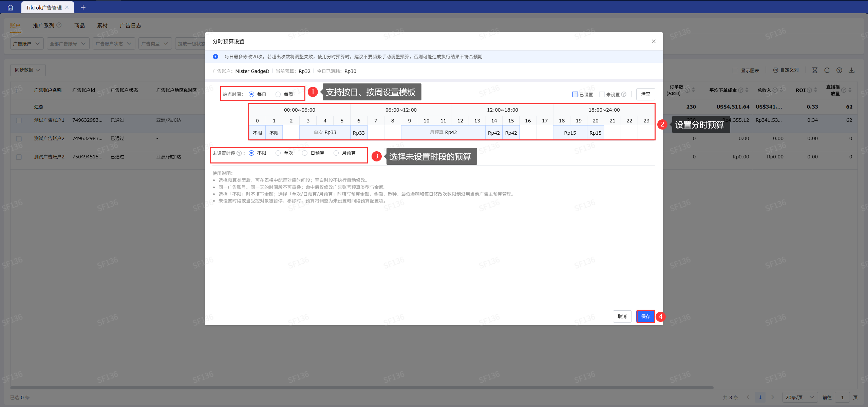Select 日预算 radio option

coord(305,153)
